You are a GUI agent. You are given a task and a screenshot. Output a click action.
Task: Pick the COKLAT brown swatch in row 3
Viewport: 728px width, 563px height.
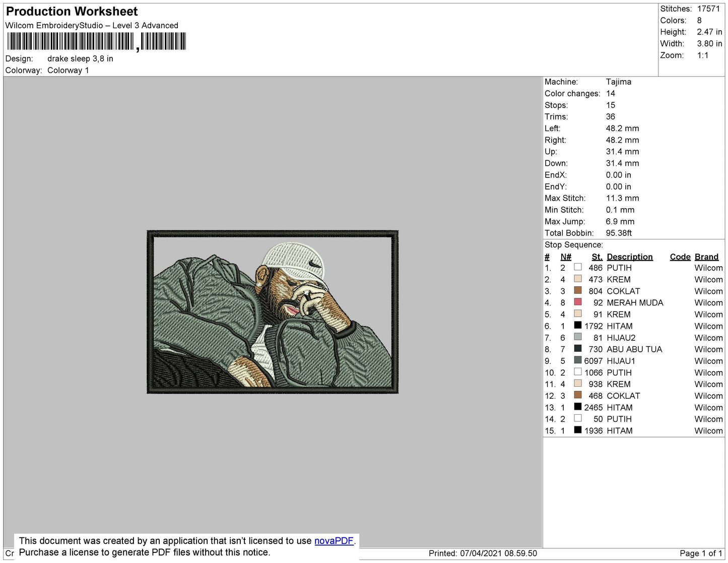coord(578,290)
